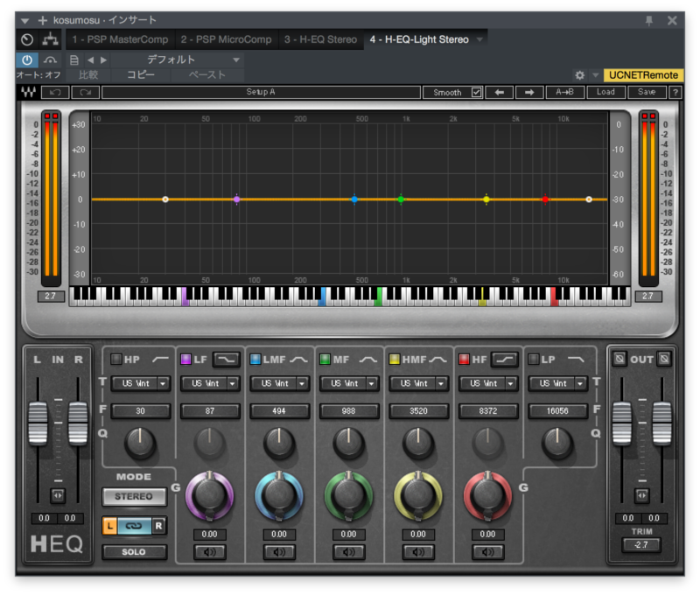
Task: Click the Waves next preset right arrow
Action: (529, 93)
